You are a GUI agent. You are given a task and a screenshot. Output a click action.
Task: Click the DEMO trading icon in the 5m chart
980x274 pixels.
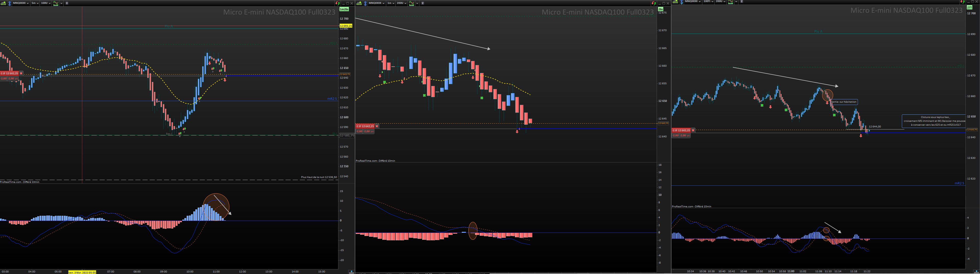pyautogui.click(x=3, y=3)
